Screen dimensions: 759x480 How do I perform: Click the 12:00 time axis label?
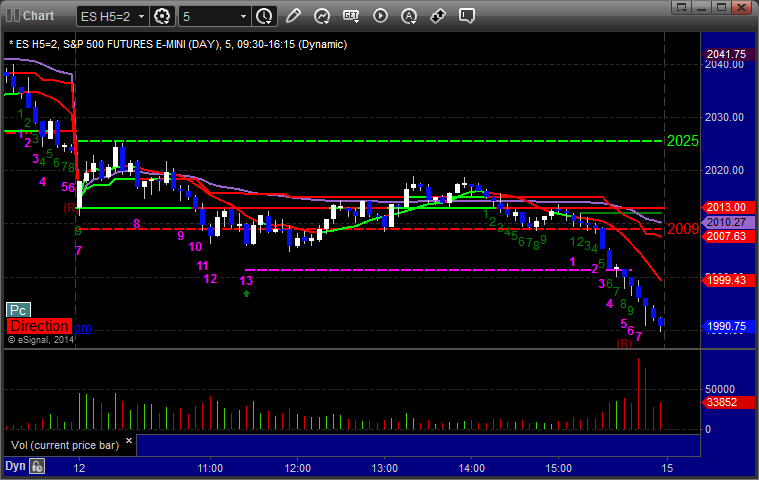pos(297,468)
